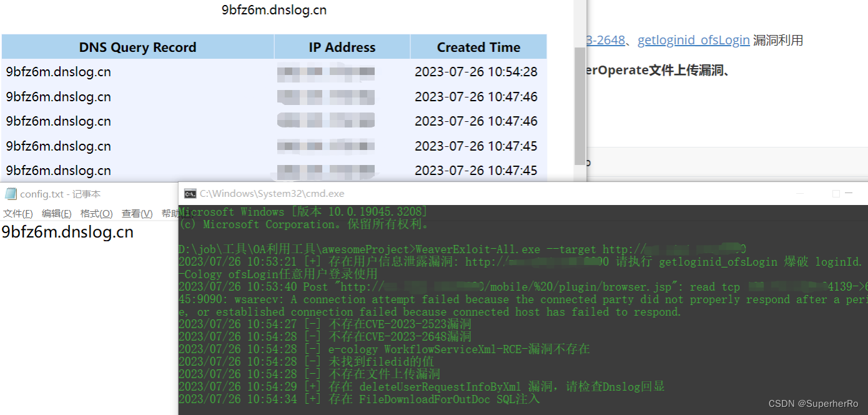This screenshot has width=868, height=415.
Task: Click the 9bfz6m.dnslog.cn title above the table
Action: pos(274,10)
